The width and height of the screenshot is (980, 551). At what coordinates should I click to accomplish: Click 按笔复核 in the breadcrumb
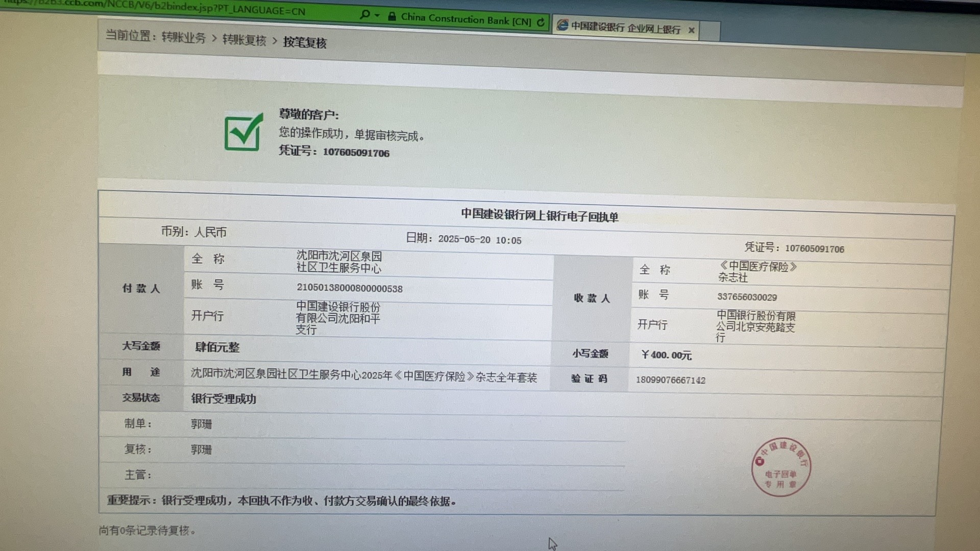(x=305, y=42)
